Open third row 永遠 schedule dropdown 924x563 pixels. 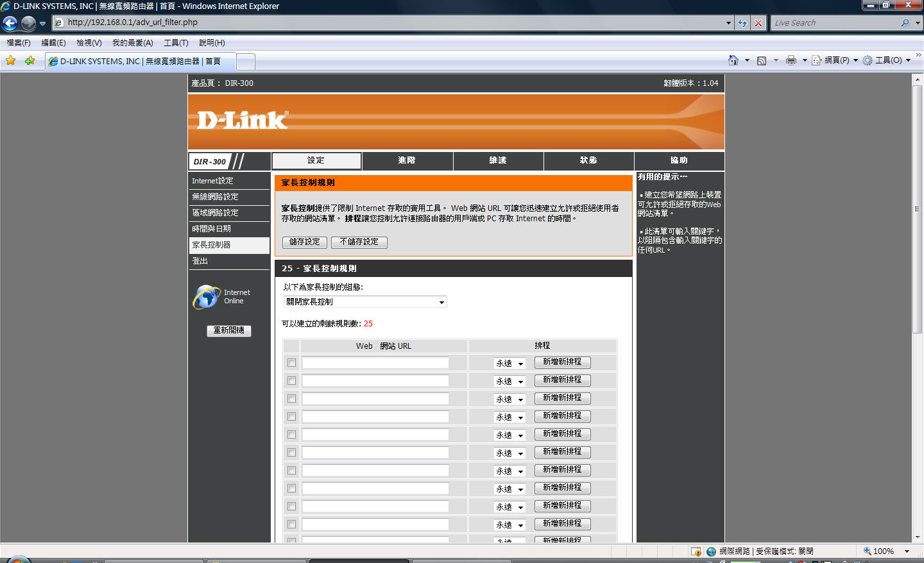coord(510,399)
